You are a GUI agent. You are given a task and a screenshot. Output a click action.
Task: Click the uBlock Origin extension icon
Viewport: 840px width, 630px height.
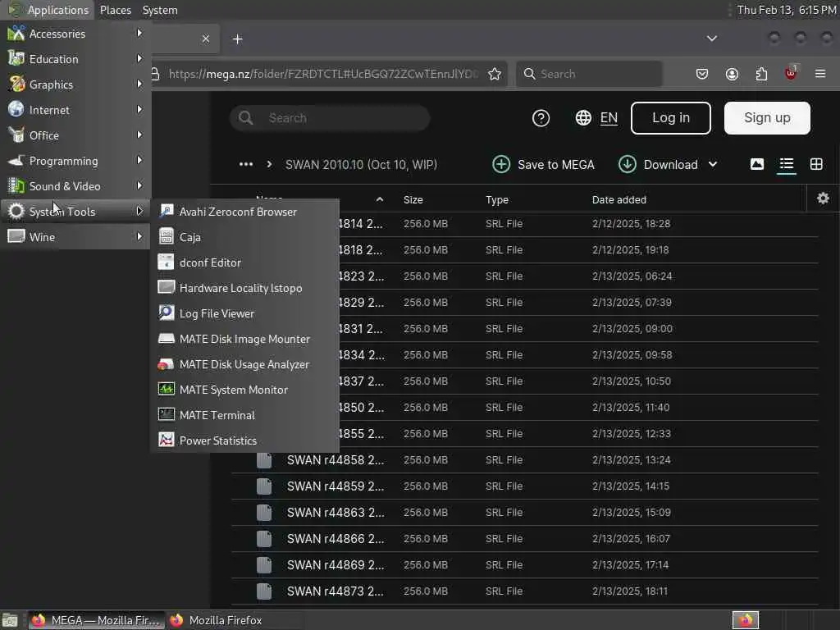pyautogui.click(x=791, y=73)
